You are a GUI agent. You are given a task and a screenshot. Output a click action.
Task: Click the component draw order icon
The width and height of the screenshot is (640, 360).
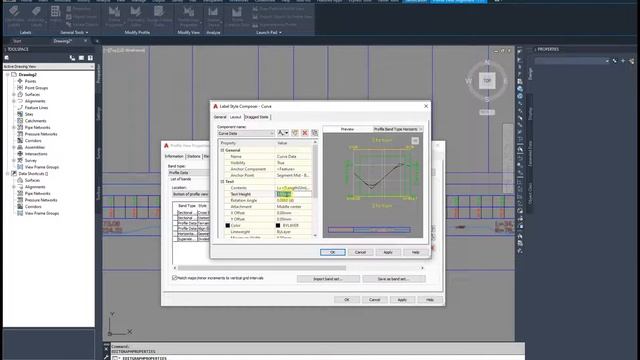pos(315,133)
